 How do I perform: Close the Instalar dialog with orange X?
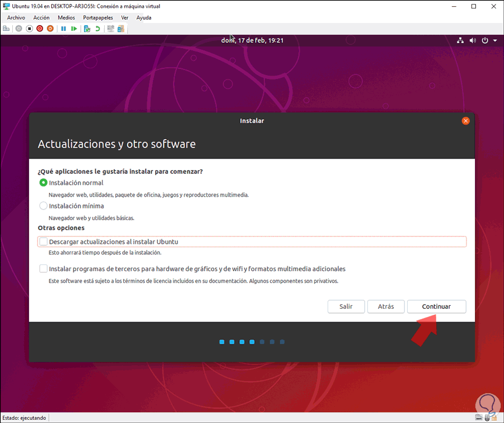coord(465,121)
